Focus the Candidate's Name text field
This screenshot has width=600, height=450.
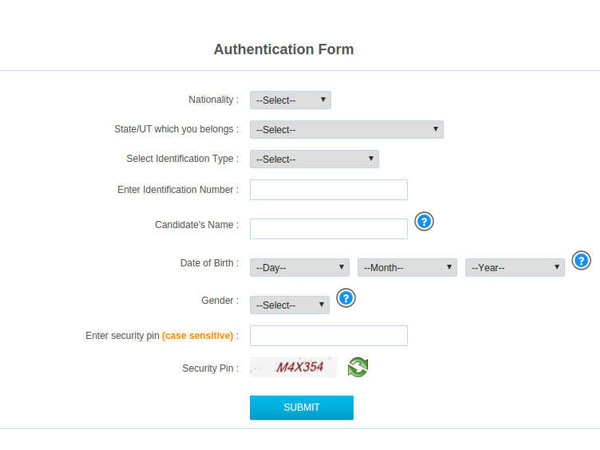coord(329,229)
